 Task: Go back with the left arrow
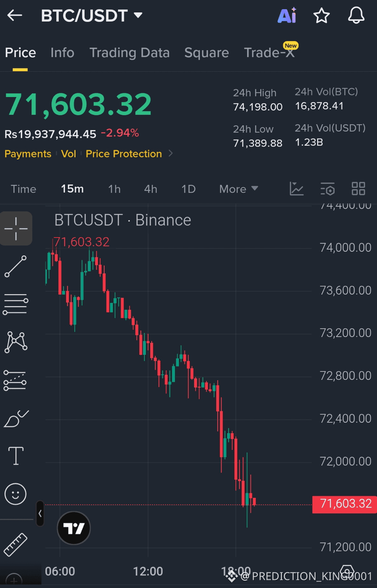pyautogui.click(x=15, y=15)
